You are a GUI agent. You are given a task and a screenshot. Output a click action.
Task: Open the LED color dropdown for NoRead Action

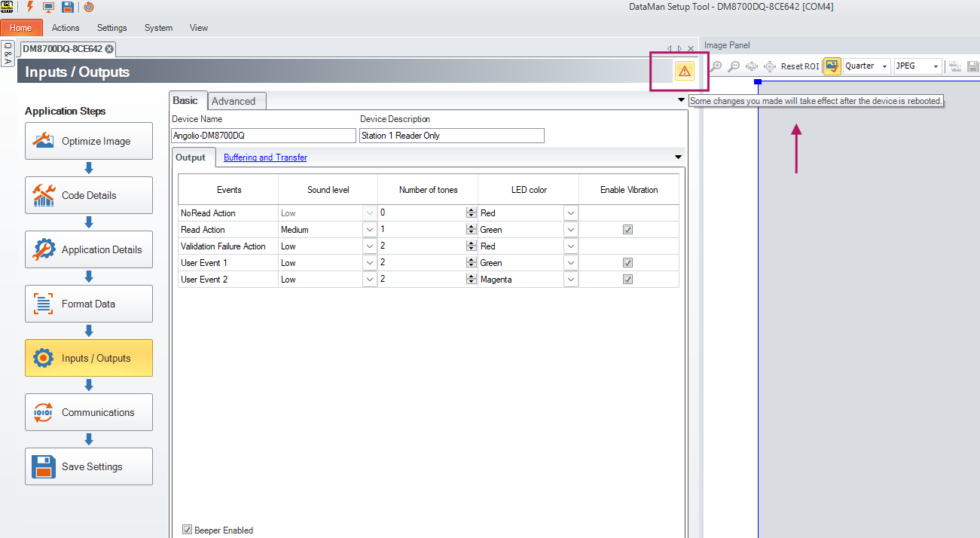tap(570, 212)
